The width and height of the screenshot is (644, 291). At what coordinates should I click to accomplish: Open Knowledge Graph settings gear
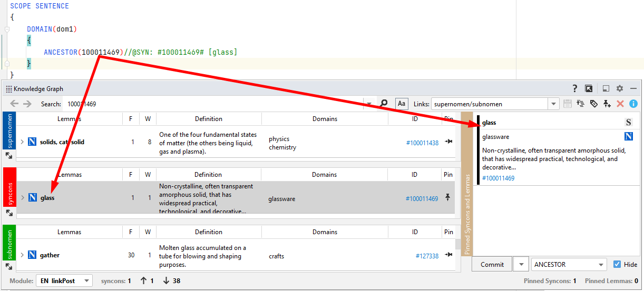620,88
